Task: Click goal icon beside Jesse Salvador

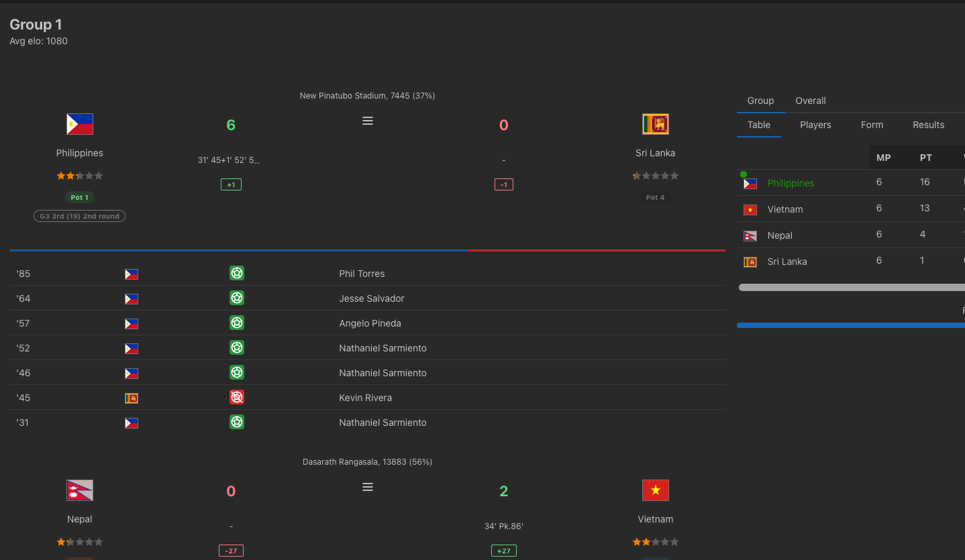Action: click(x=237, y=298)
